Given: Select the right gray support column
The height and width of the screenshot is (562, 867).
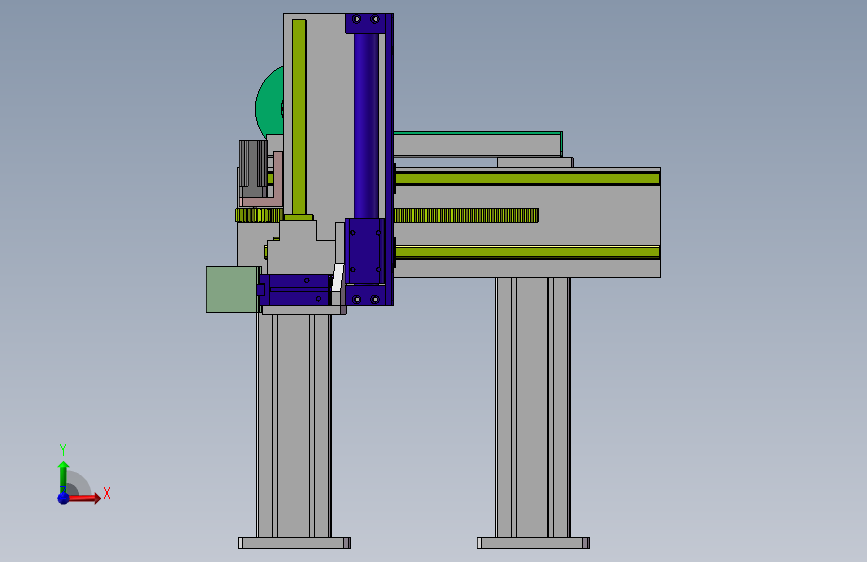Looking at the screenshot, I should tap(533, 407).
